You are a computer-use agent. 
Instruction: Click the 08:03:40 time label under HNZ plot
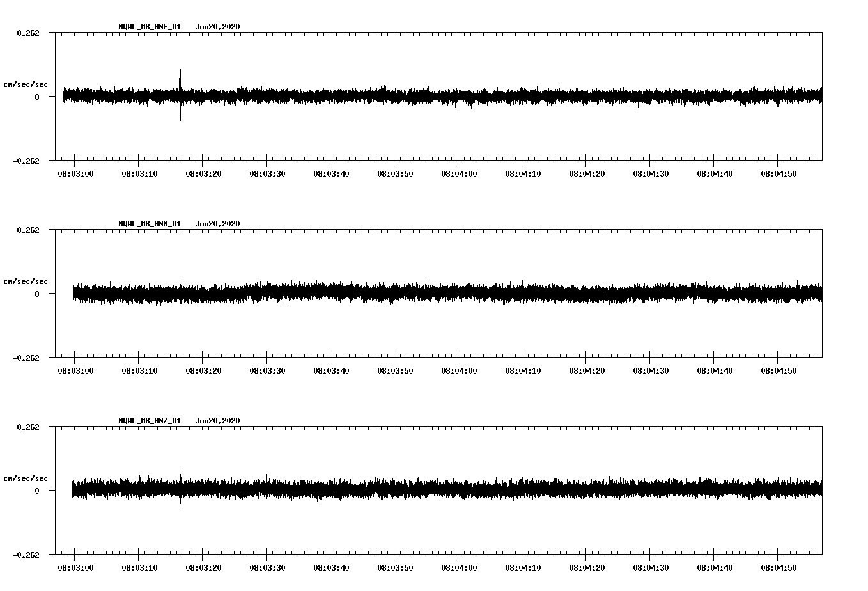tap(331, 568)
